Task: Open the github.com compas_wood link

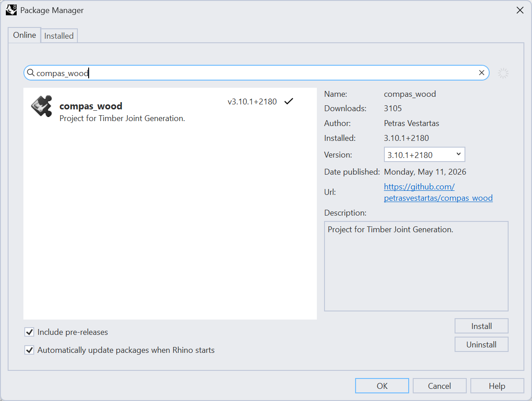Action: tap(438, 192)
